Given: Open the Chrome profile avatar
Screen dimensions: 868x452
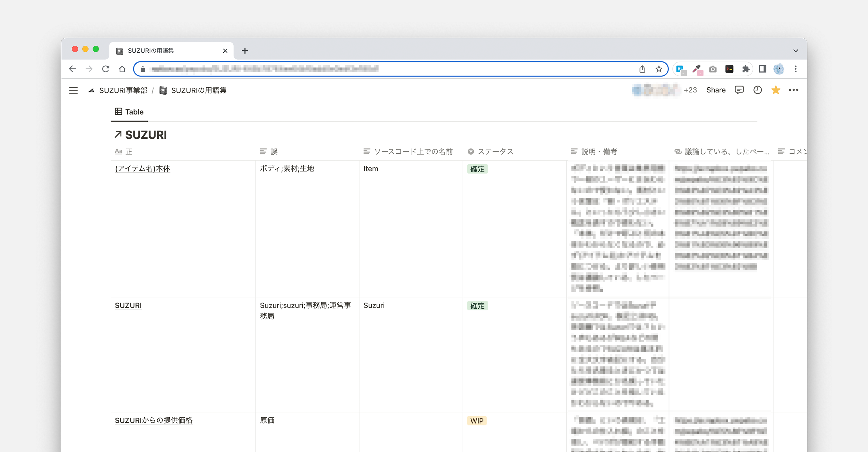Looking at the screenshot, I should [779, 69].
